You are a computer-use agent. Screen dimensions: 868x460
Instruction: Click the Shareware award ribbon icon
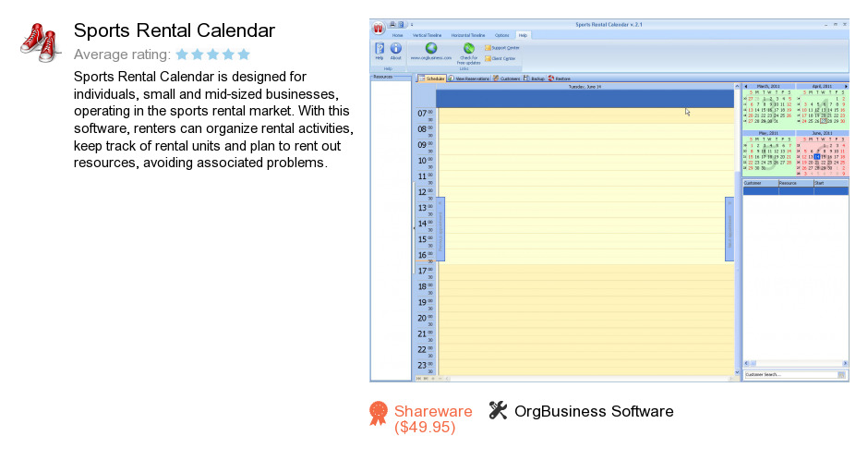point(379,414)
